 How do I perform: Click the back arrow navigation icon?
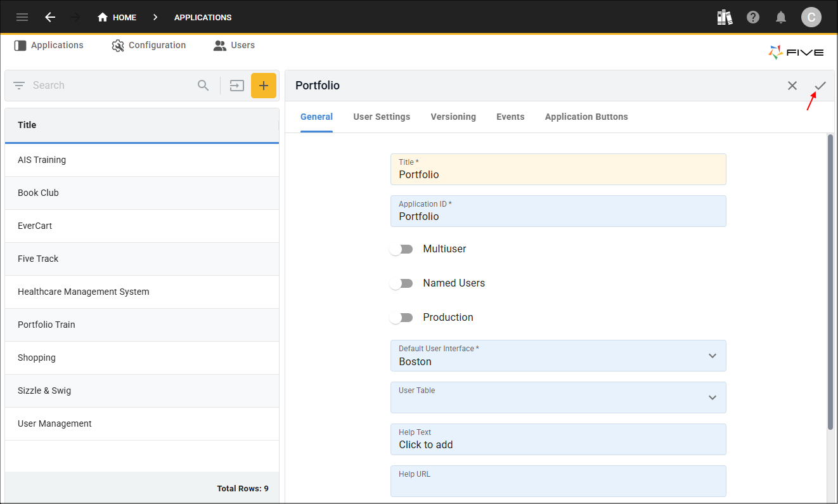click(50, 17)
